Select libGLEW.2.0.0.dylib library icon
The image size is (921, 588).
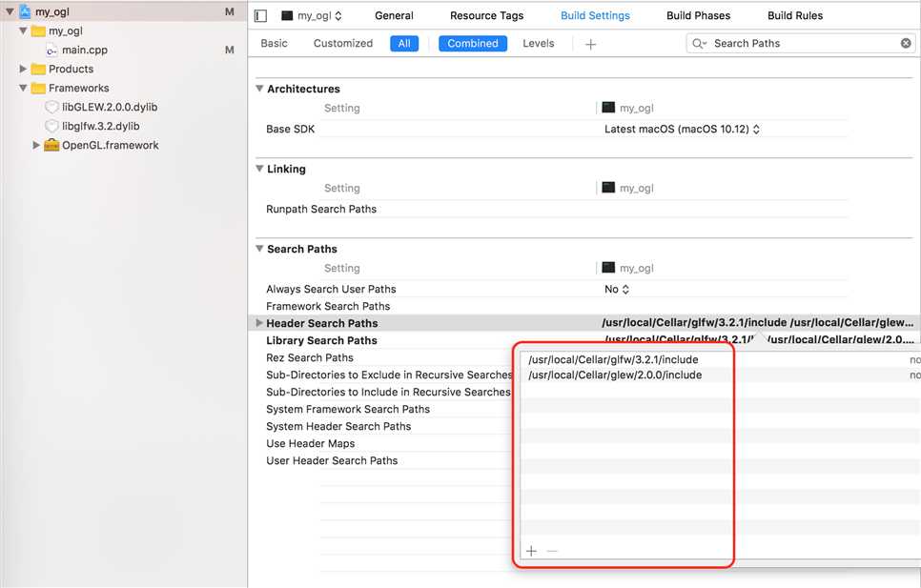click(x=51, y=107)
